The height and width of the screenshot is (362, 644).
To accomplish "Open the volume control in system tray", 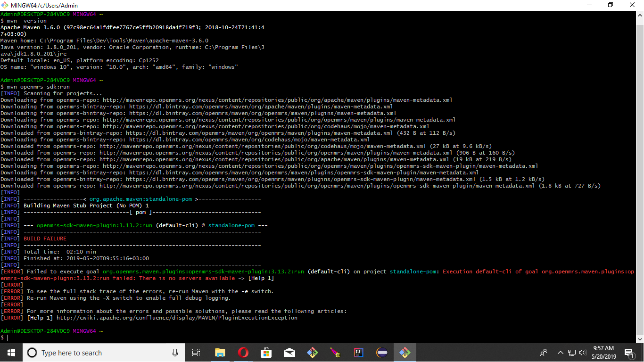I will (x=582, y=353).
